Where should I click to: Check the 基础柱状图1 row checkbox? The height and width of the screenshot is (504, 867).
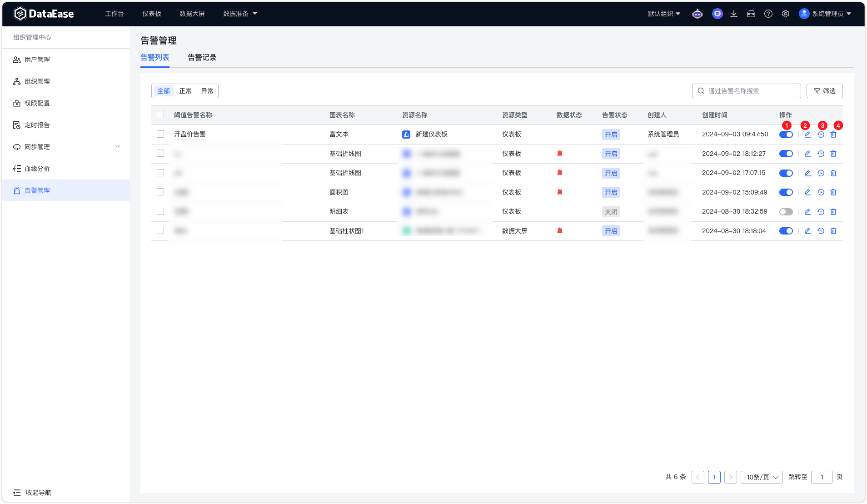point(160,230)
